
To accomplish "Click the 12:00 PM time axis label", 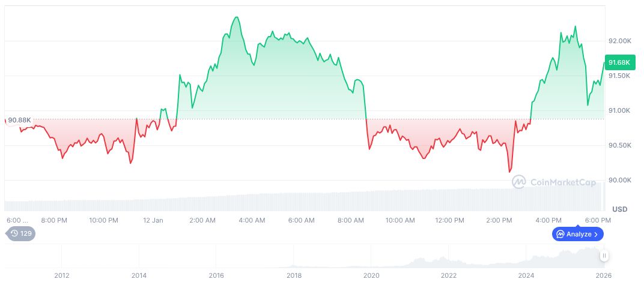I will coord(450,220).
